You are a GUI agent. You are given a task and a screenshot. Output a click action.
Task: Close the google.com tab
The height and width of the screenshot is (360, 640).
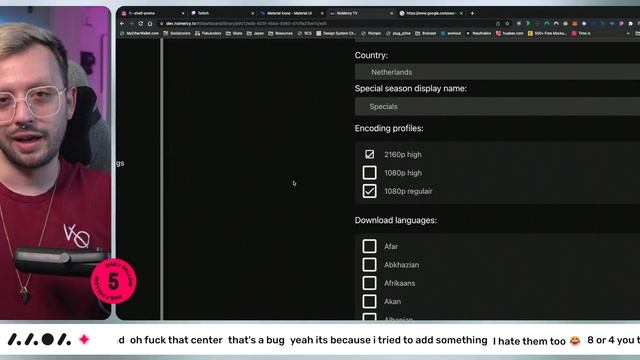[461, 13]
